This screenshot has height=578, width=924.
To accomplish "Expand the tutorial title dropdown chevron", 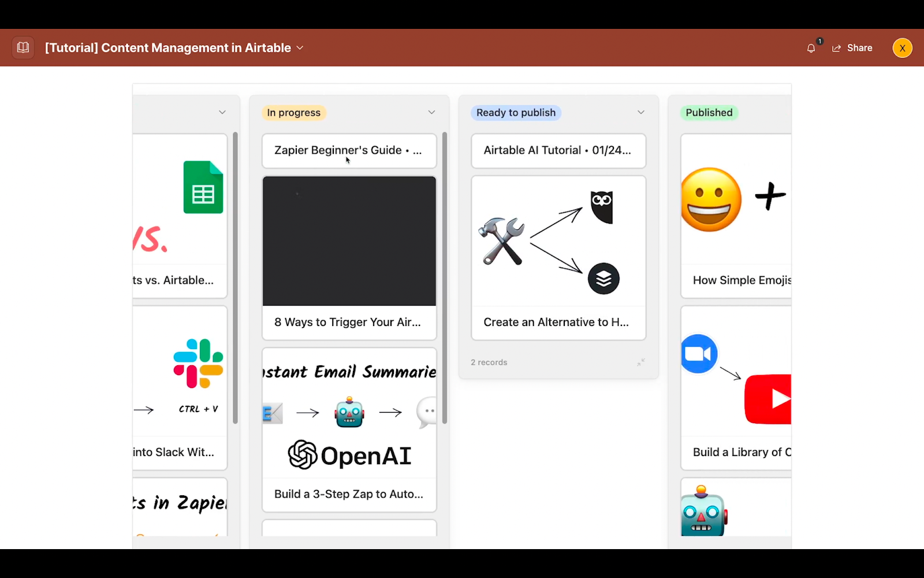I will click(300, 48).
